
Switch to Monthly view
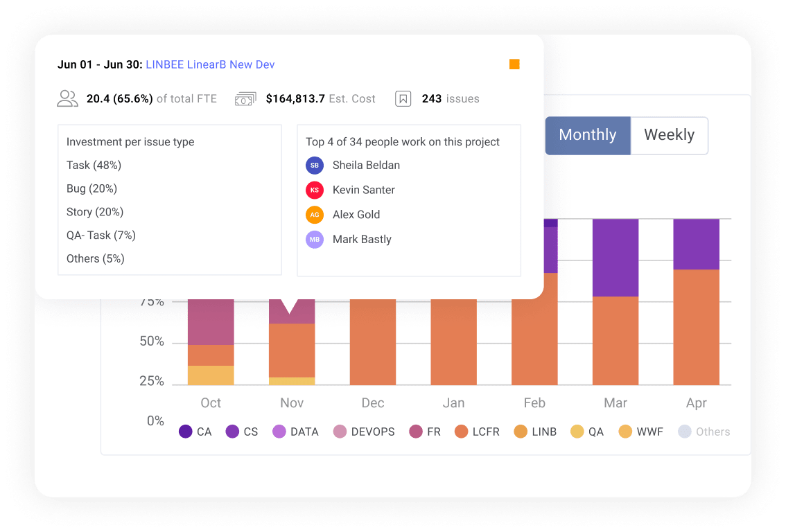coord(587,135)
